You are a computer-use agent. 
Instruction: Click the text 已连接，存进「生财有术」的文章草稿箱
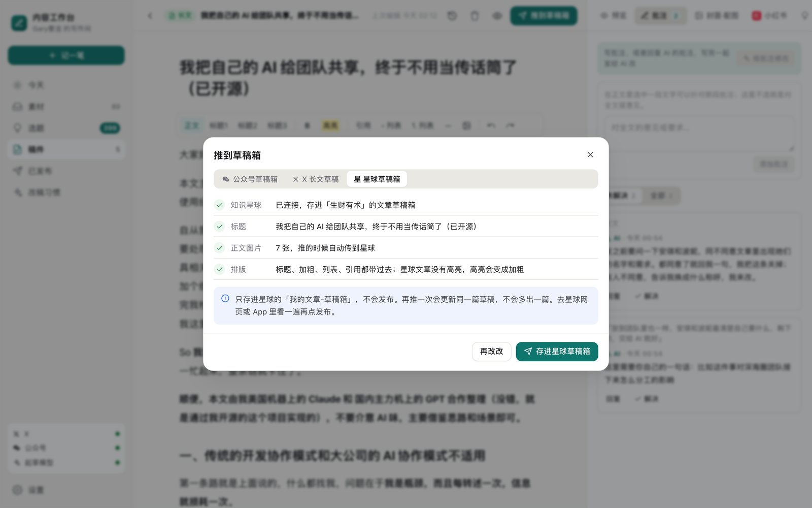(x=346, y=205)
